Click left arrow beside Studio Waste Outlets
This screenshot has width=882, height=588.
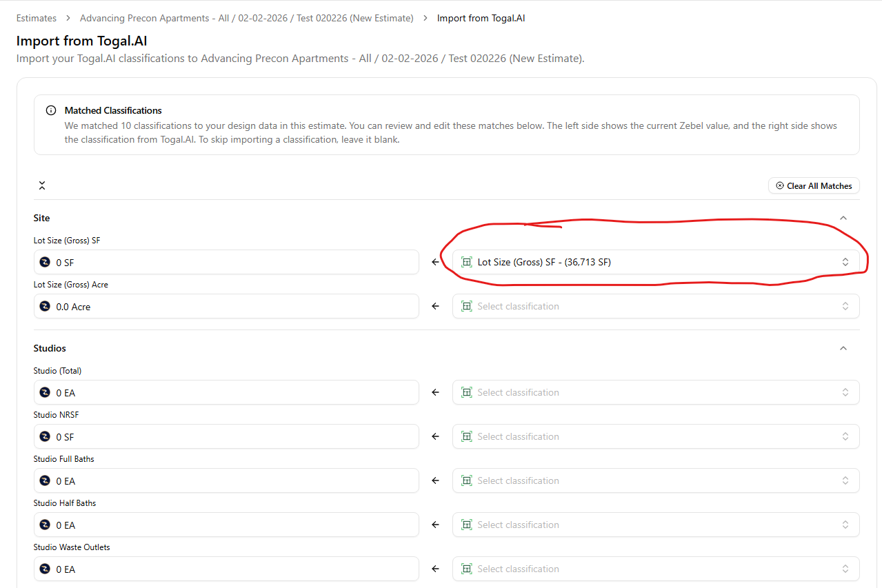tap(435, 569)
